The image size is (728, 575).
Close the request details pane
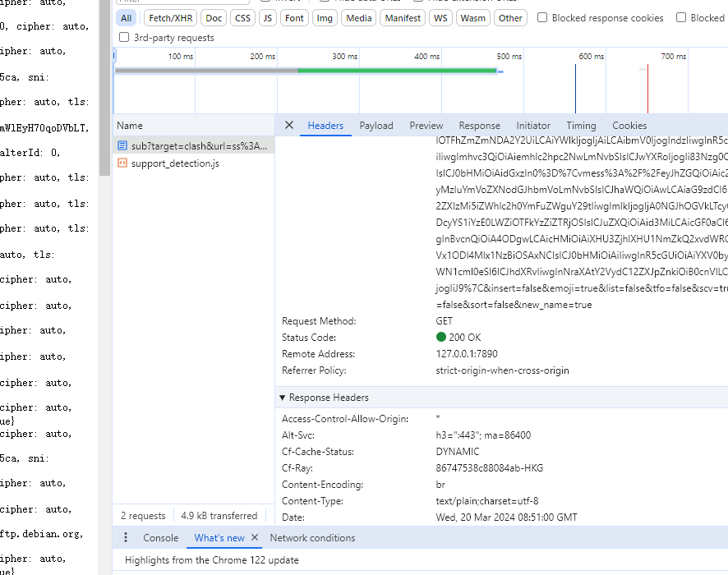(x=288, y=126)
